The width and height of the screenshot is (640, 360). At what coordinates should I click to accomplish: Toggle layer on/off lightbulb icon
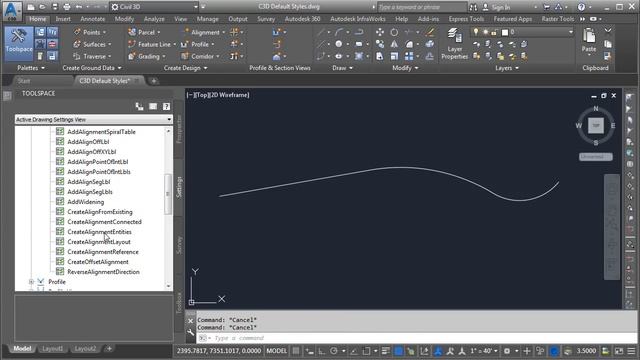tap(476, 32)
